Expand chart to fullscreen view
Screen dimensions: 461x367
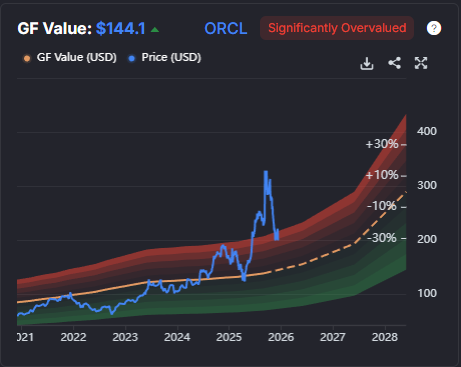(421, 63)
